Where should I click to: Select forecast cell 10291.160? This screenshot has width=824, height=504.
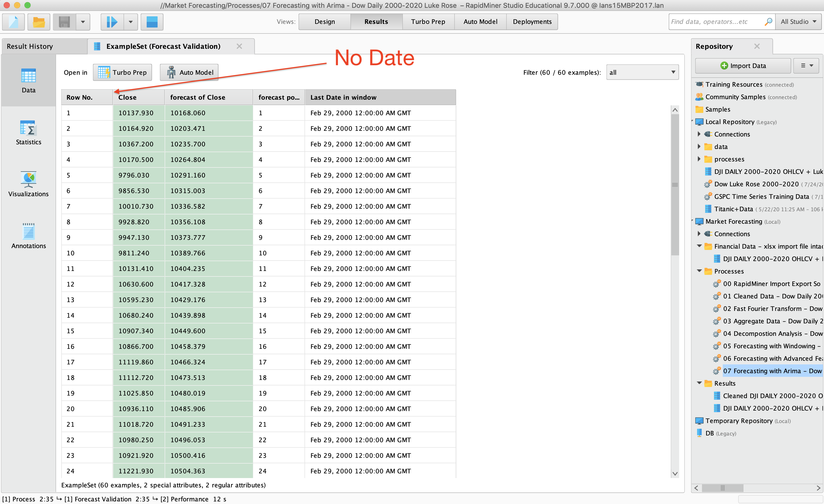208,175
